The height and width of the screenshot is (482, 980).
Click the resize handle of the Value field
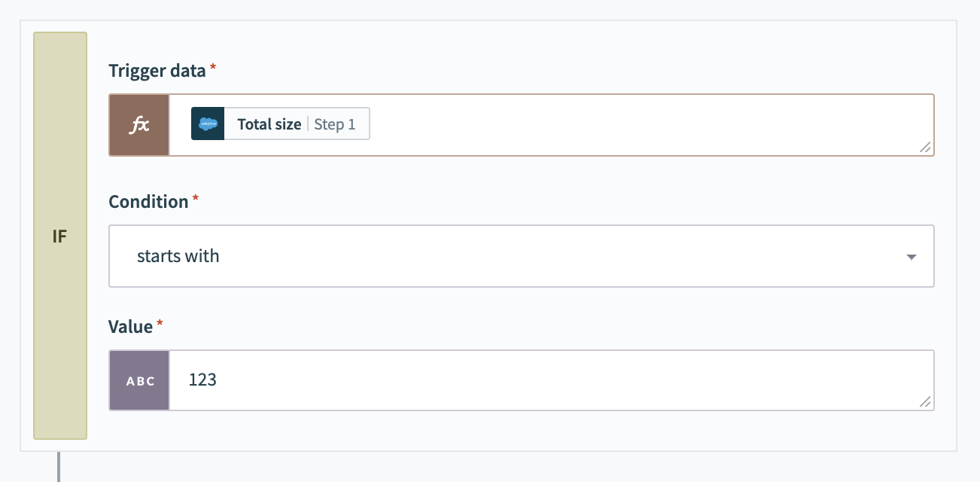point(925,402)
